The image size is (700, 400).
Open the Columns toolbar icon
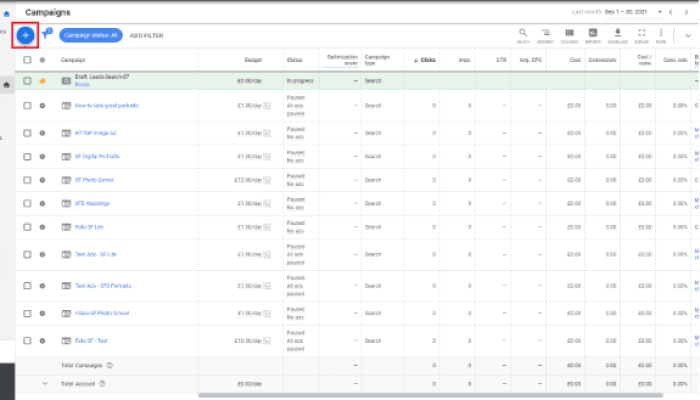[569, 35]
